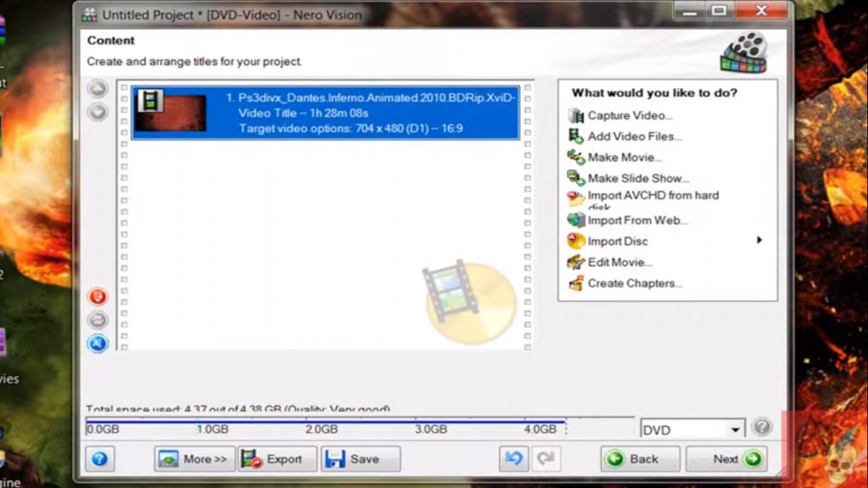The height and width of the screenshot is (488, 868).
Task: Click the Create Chapters icon
Action: coord(576,283)
